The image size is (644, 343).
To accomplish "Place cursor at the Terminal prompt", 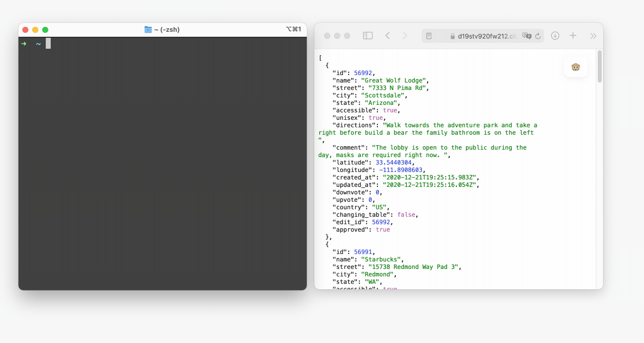I will 48,44.
